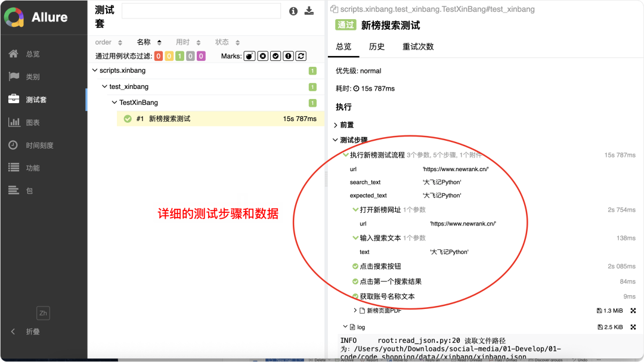Toggle the yellow broken status filter
Screen dimensions: 644x362
point(169,56)
